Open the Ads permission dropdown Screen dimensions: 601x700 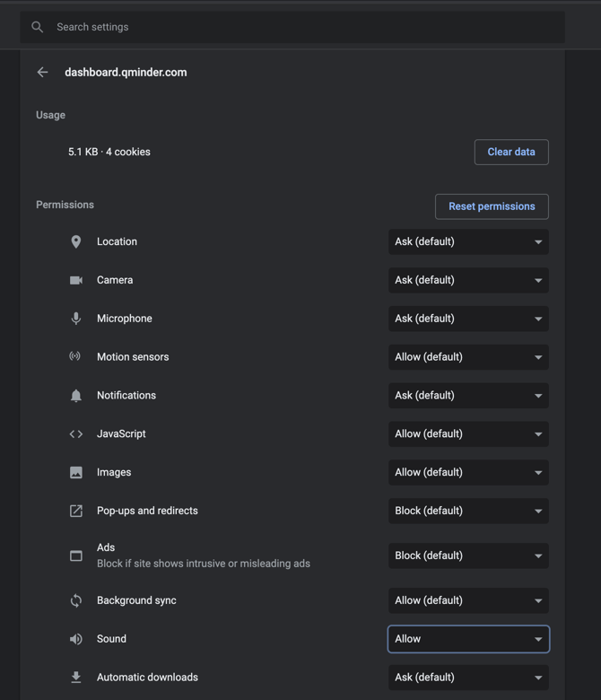468,556
